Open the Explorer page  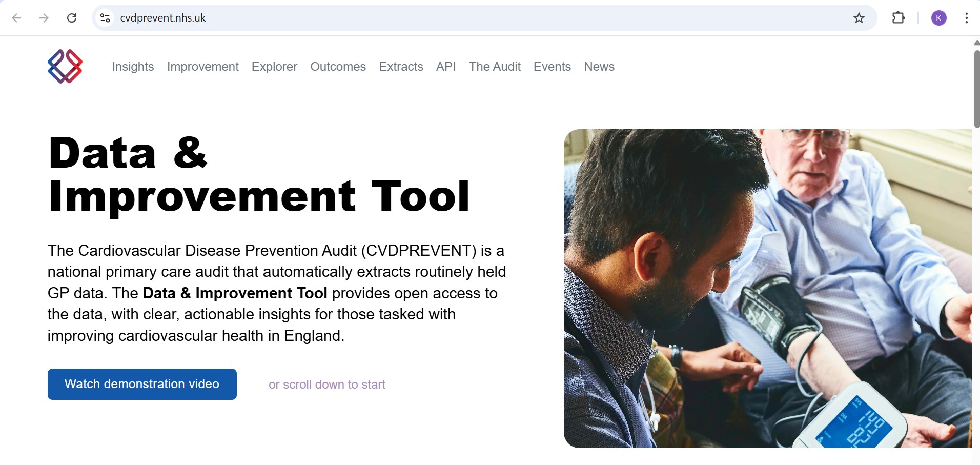274,67
